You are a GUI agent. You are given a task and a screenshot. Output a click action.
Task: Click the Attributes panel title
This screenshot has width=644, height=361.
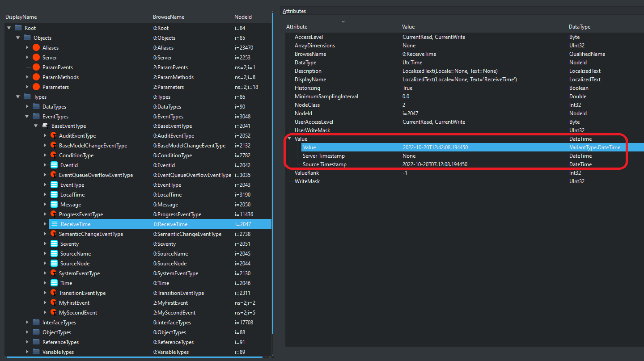[x=294, y=11]
